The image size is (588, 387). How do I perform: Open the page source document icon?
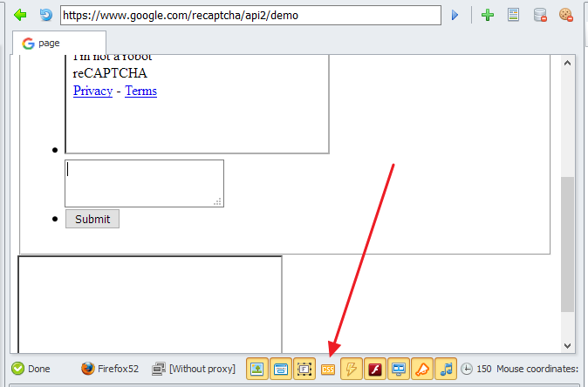(513, 15)
